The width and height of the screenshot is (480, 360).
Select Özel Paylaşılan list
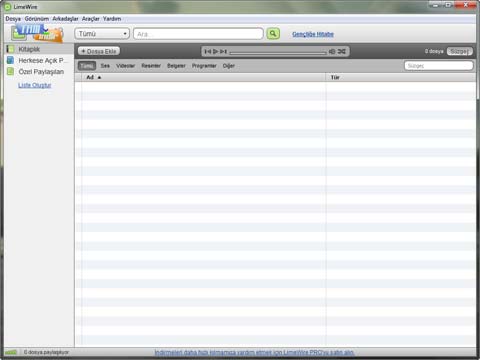[x=39, y=72]
